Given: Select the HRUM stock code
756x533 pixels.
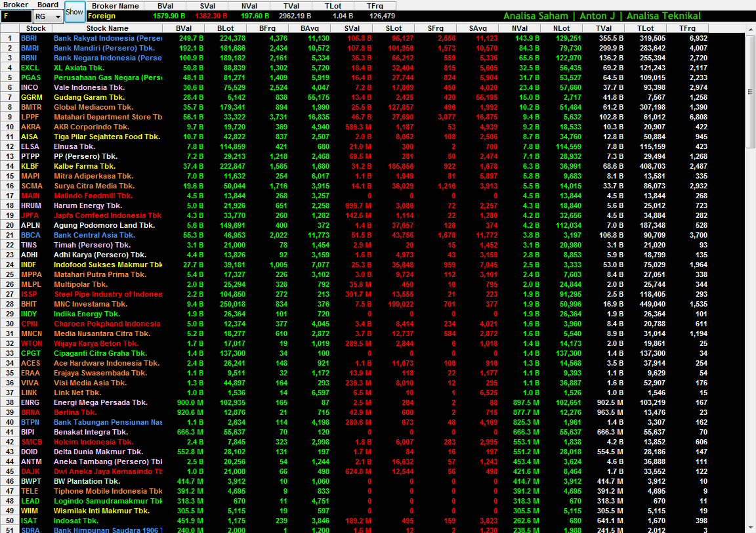Looking at the screenshot, I should point(31,206).
